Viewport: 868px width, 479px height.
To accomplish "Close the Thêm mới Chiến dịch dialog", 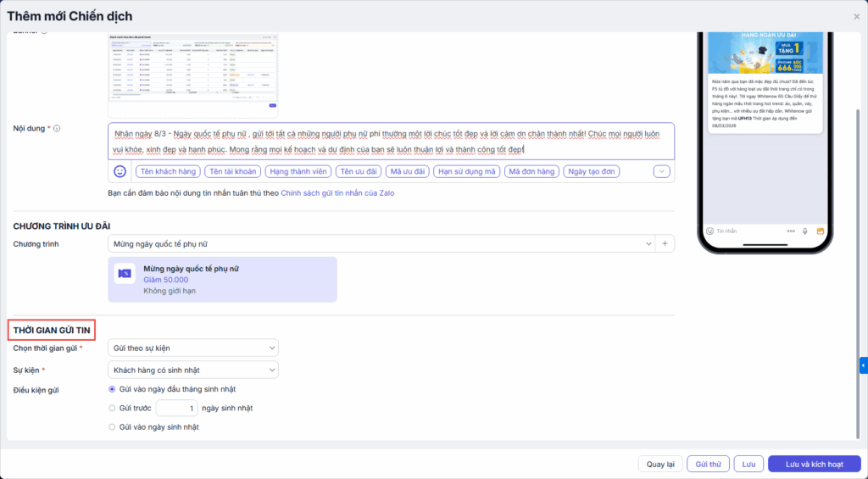I will [x=856, y=17].
